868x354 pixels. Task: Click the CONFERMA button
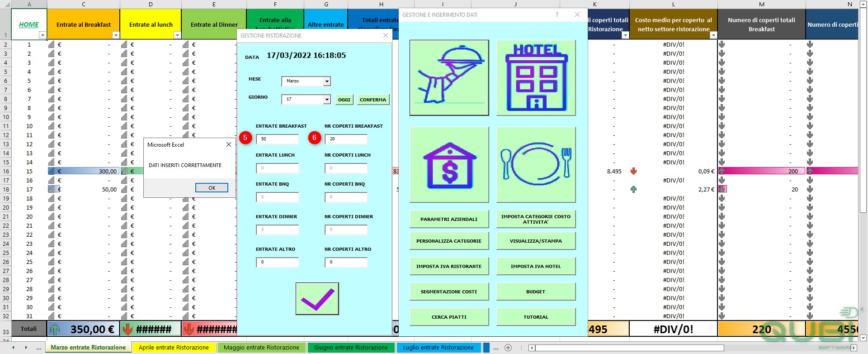pyautogui.click(x=373, y=100)
